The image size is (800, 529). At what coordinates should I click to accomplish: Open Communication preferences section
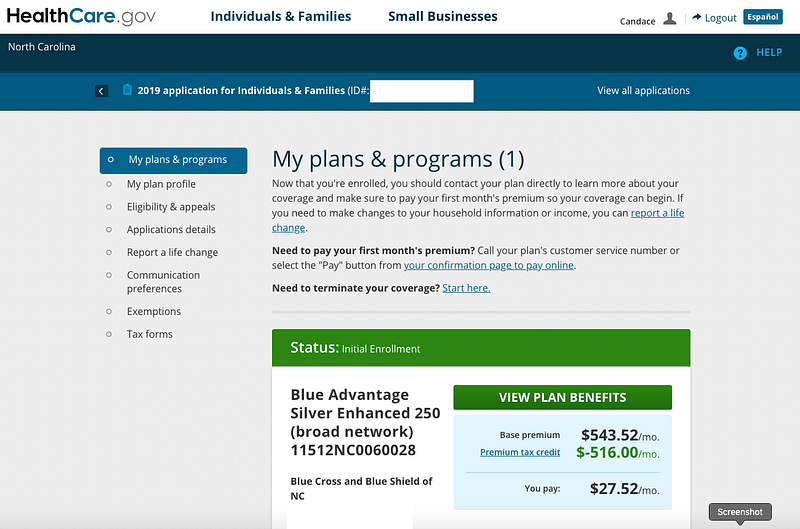tap(163, 282)
